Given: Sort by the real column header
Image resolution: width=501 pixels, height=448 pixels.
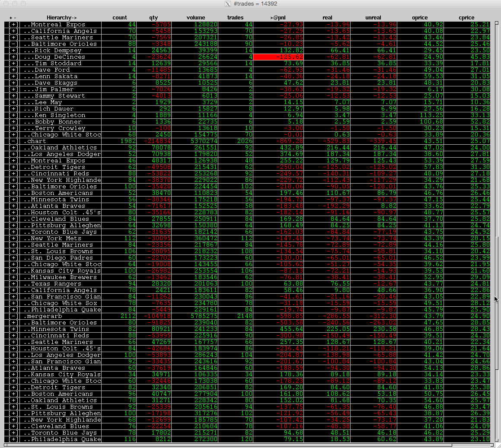Looking at the screenshot, I should (x=327, y=18).
